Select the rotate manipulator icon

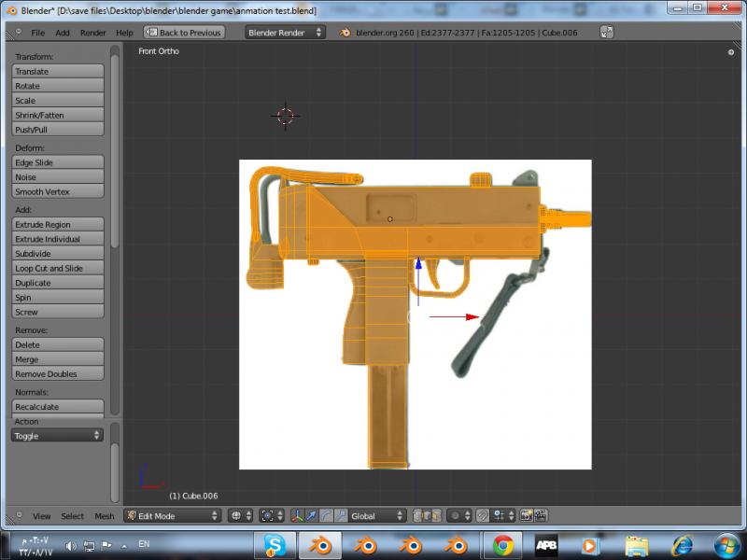click(326, 515)
